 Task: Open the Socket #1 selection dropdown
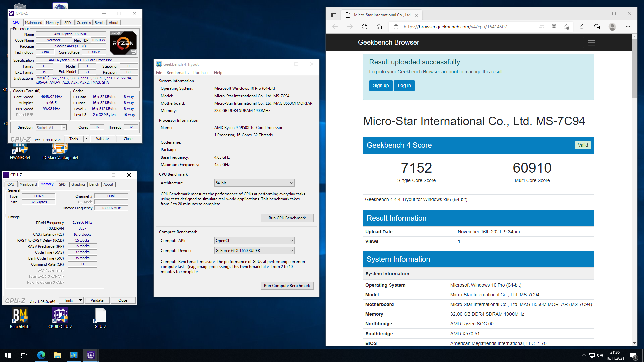point(51,128)
